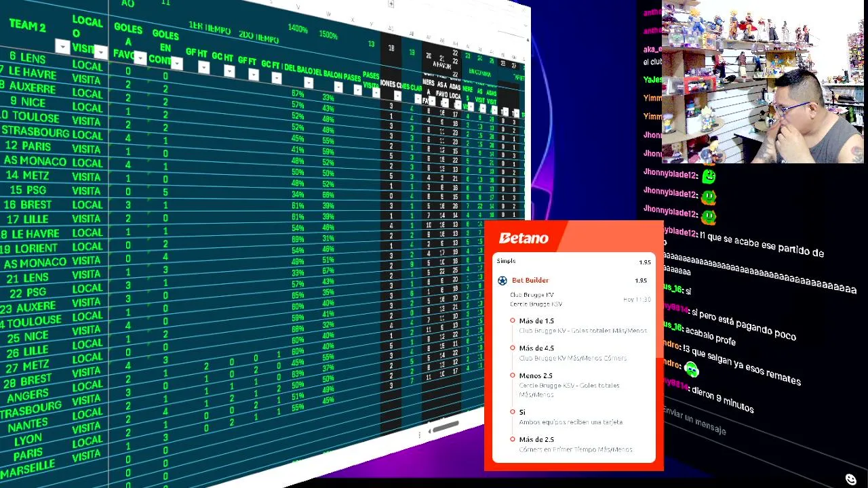Select the 'Más de 1.5' bet selection bullet
Viewport: 868px width, 488px height.
click(513, 321)
